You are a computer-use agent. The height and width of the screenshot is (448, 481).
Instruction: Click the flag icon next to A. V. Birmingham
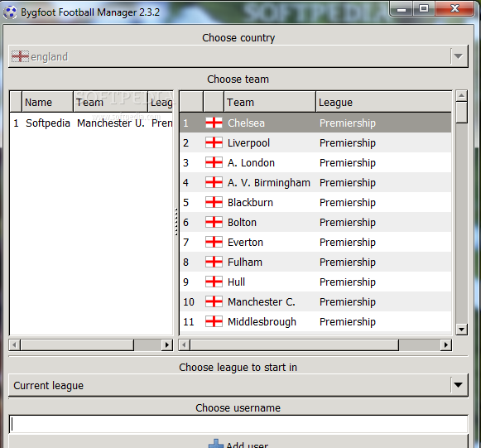(x=214, y=182)
